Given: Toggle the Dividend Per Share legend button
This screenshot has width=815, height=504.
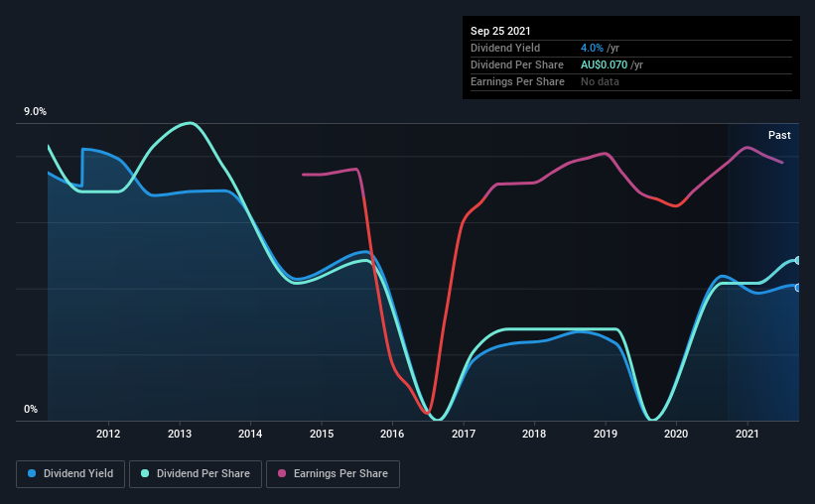Looking at the screenshot, I should (196, 474).
